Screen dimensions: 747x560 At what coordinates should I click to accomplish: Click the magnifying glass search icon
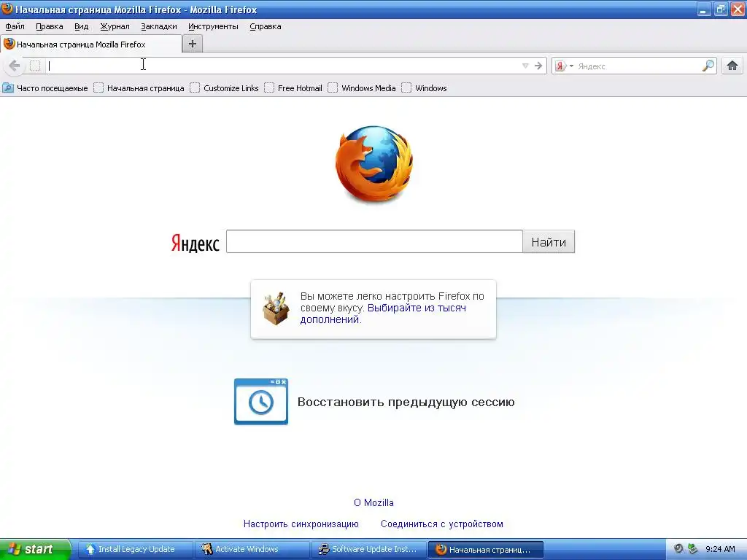click(x=708, y=66)
